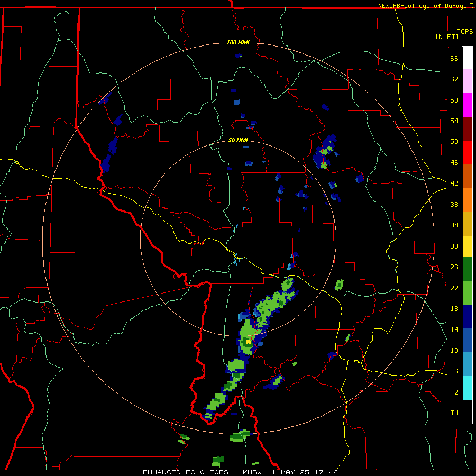This screenshot has width=476, height=476.
Task: Click the 38 value on legend scale
Action: click(454, 204)
